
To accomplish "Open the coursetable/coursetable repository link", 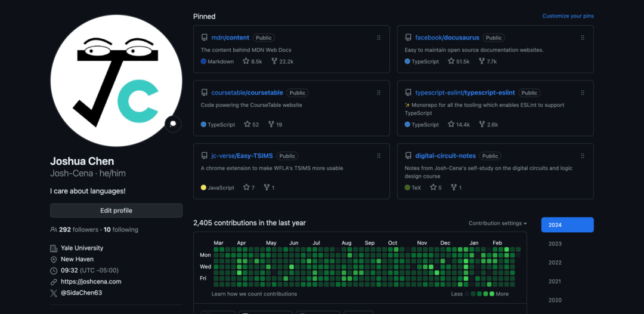I will click(x=247, y=93).
